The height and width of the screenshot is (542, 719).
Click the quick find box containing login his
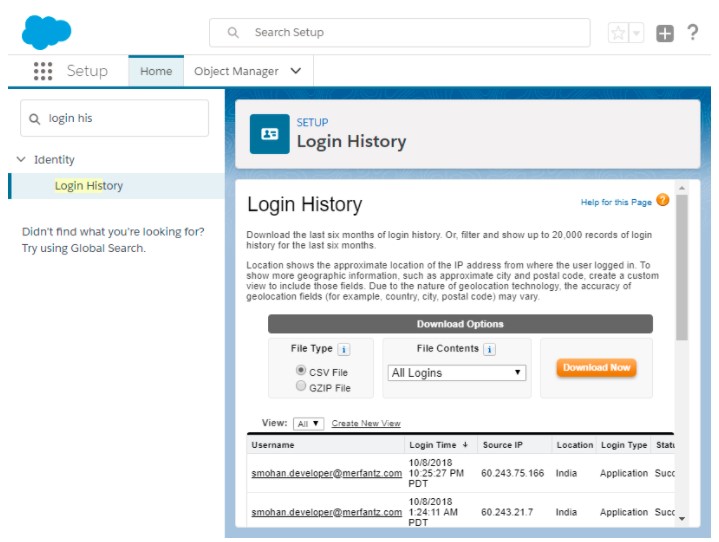pos(115,118)
